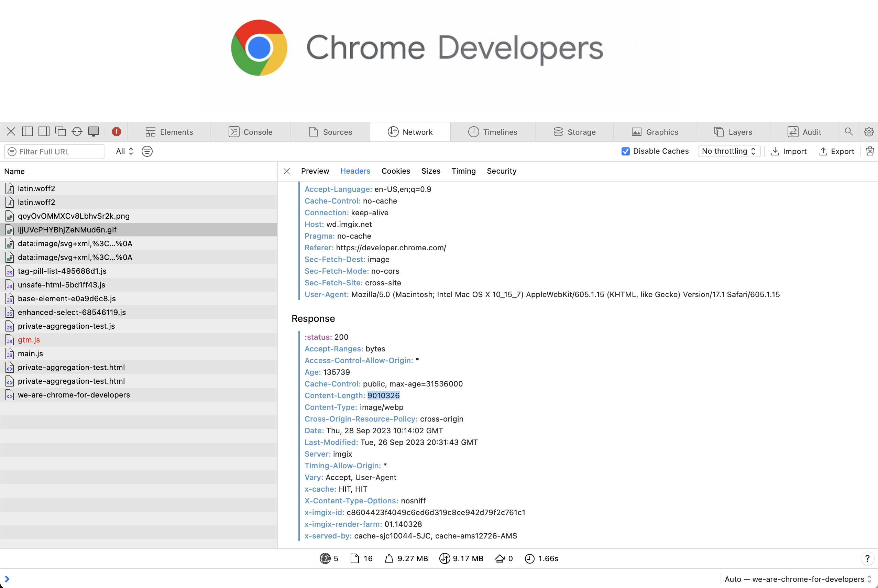Click the red issues badge in toolbar

[117, 131]
